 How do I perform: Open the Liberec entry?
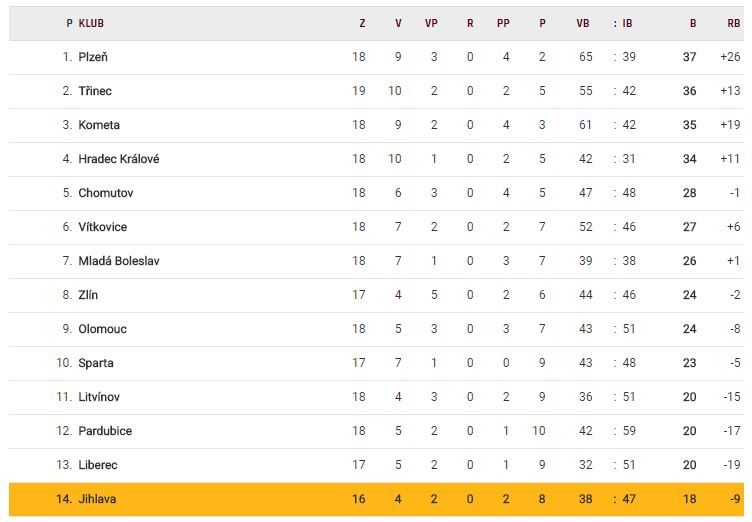click(x=98, y=465)
